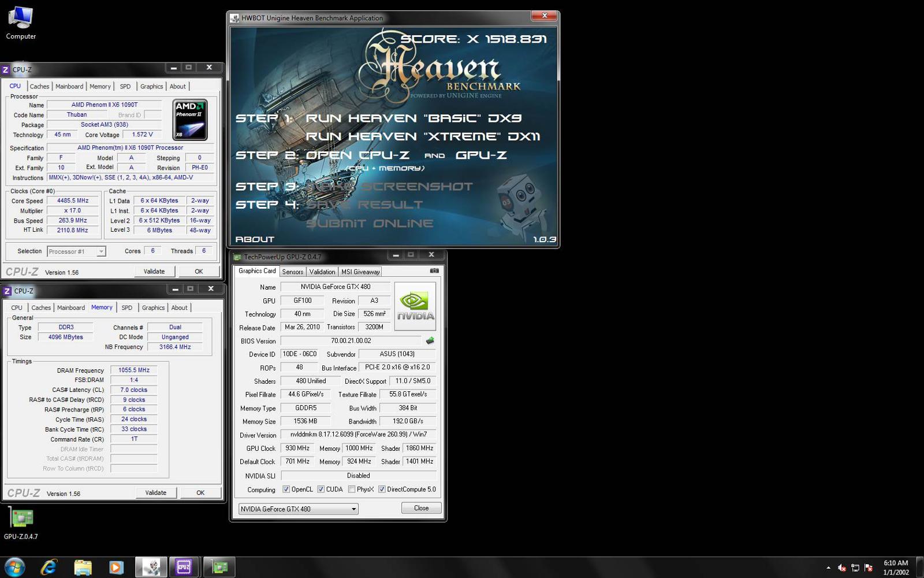924x578 pixels.
Task: Open the Computer desktop icon
Action: (x=21, y=23)
